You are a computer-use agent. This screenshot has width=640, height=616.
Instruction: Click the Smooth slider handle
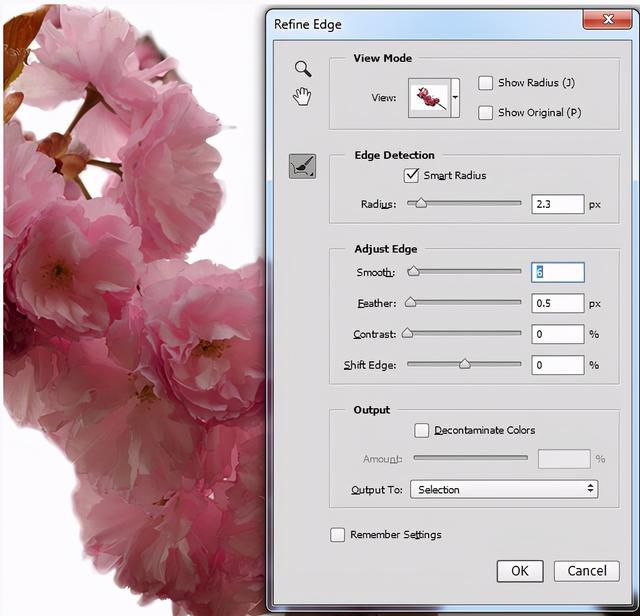413,271
